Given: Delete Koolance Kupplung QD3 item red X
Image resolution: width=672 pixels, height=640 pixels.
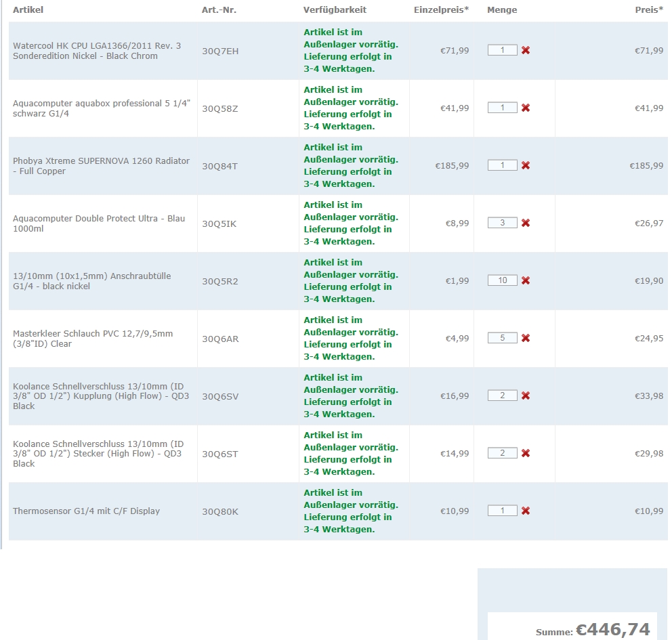Looking at the screenshot, I should [x=526, y=396].
